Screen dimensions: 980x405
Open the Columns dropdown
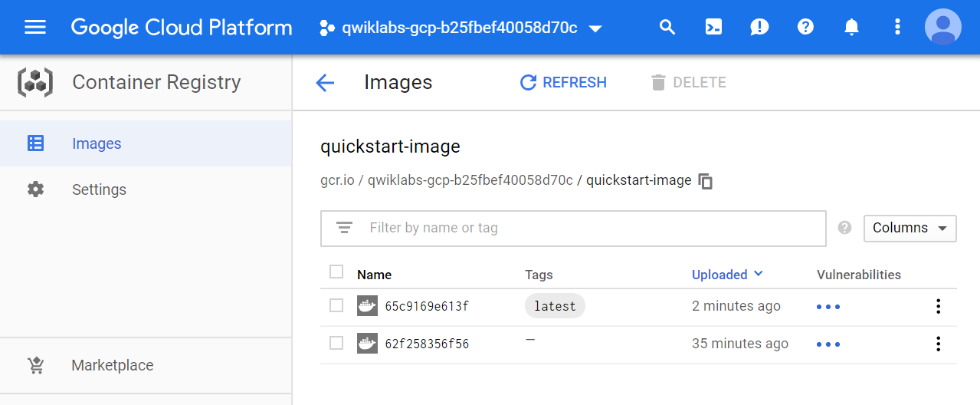click(910, 229)
